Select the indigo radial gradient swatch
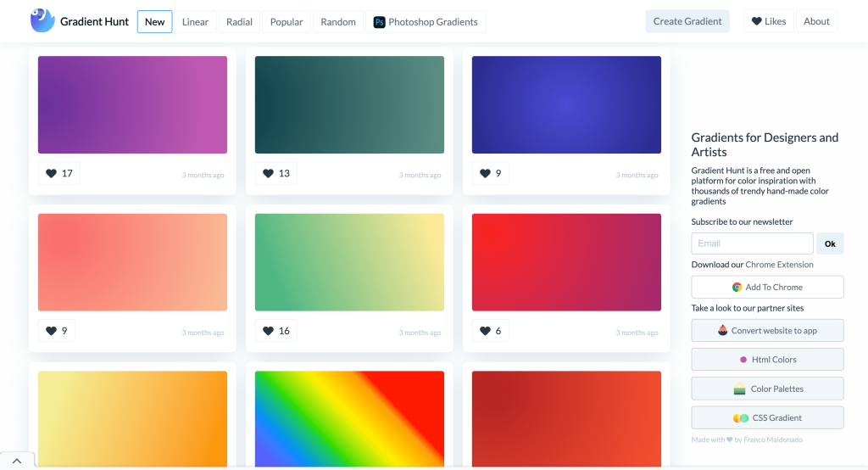The width and height of the screenshot is (868, 470). click(566, 104)
